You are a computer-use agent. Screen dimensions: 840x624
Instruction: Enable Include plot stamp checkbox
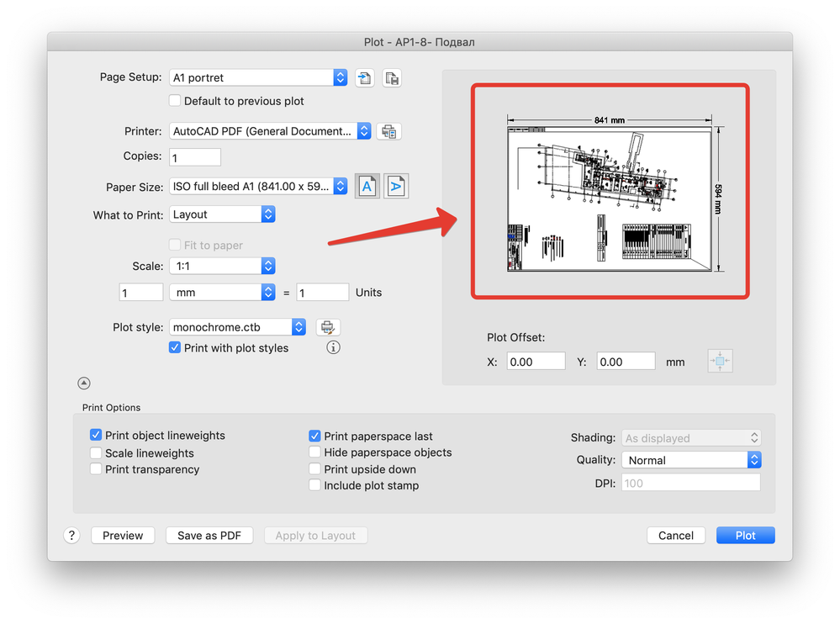tap(315, 485)
